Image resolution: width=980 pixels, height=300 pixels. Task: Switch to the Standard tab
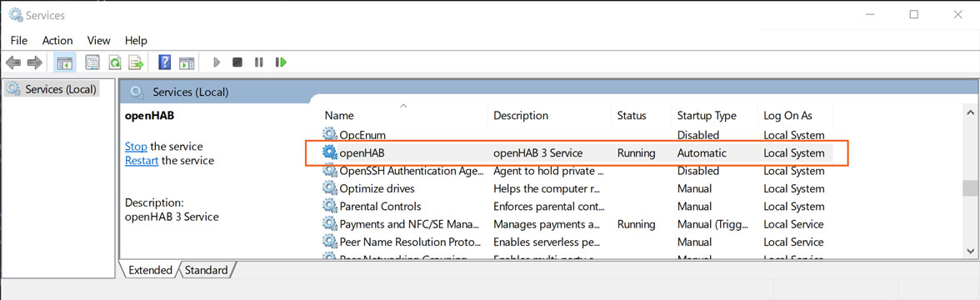tap(207, 270)
